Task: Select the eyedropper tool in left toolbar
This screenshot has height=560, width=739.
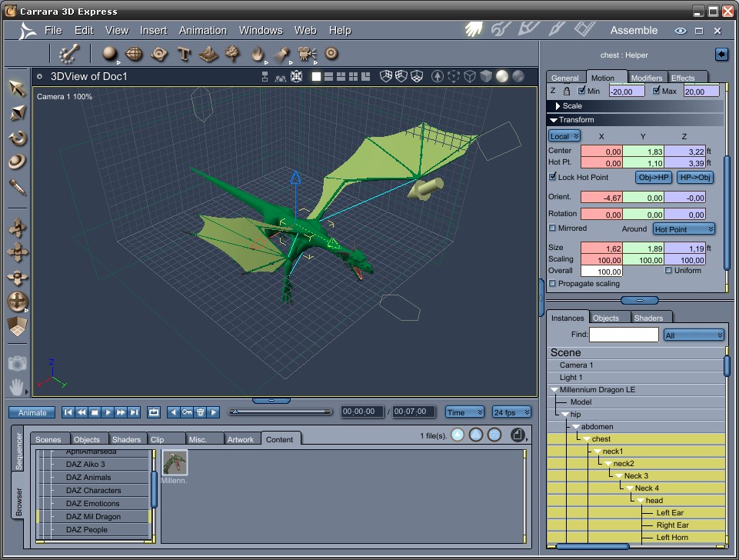Action: [x=17, y=187]
